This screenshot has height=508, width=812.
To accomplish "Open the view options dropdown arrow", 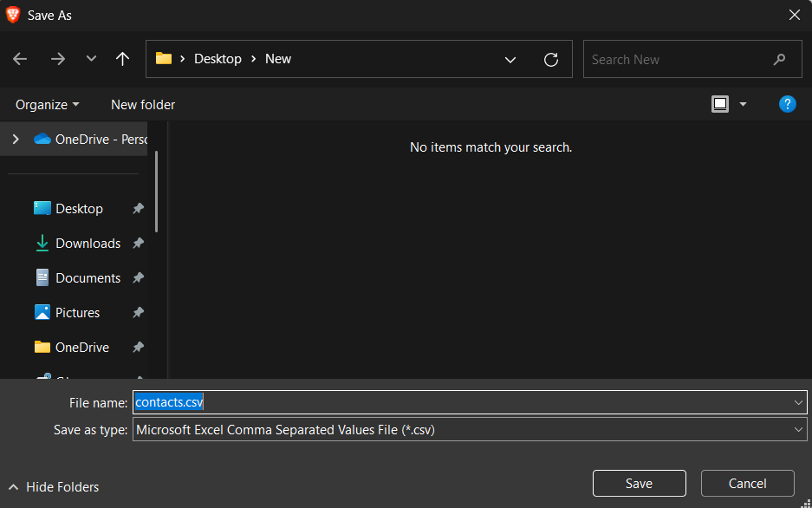I will (x=743, y=104).
